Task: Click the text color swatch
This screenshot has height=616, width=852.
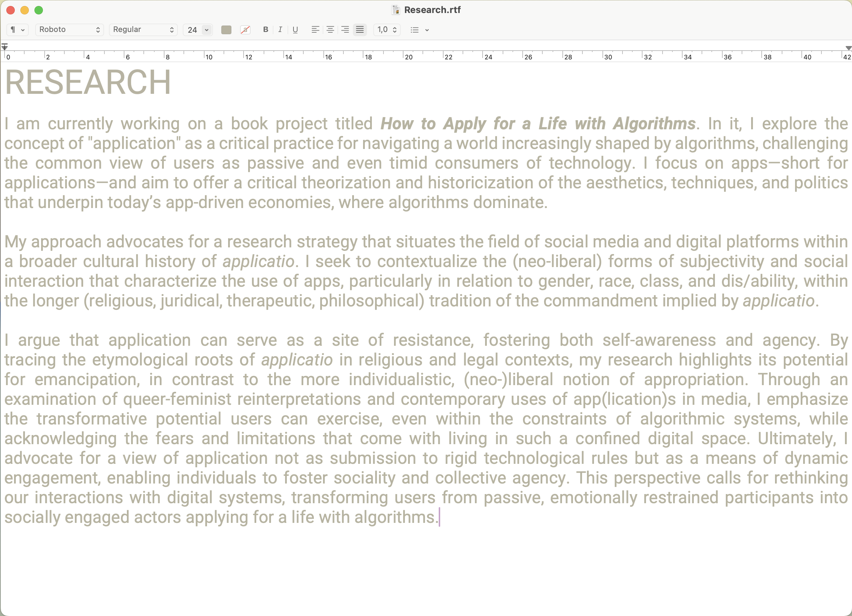Action: click(x=226, y=30)
